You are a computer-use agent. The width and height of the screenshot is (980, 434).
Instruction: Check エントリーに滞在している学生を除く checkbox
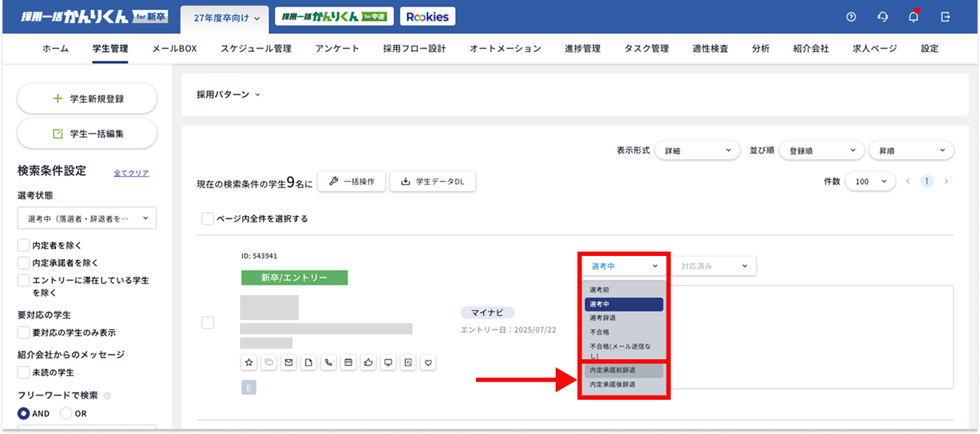pos(24,280)
